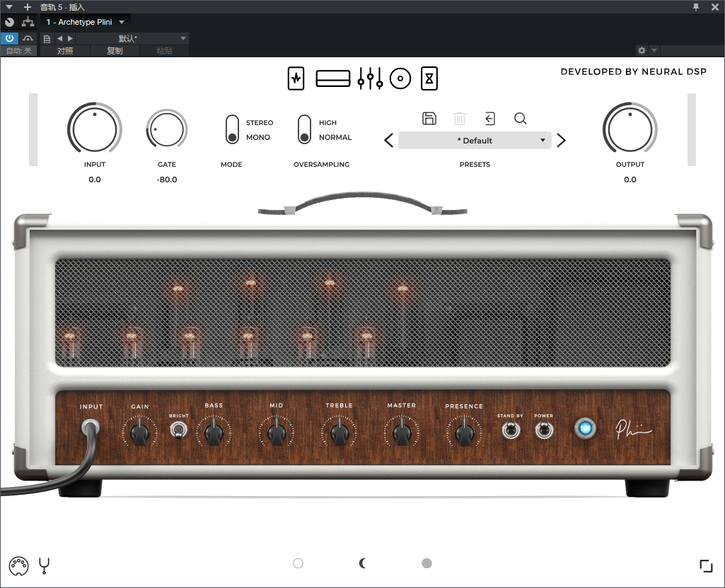Image resolution: width=725 pixels, height=588 pixels.
Task: Click the automation read curve icon
Action: (x=28, y=38)
